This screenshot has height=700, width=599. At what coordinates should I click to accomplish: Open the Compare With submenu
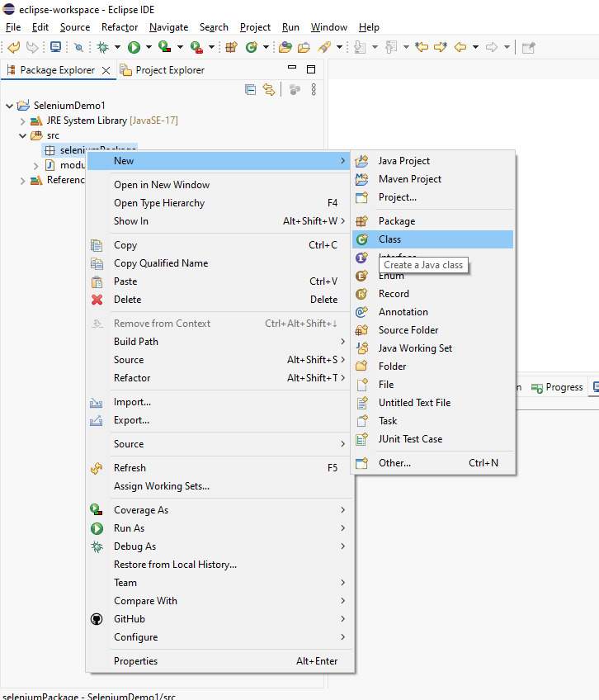219,601
